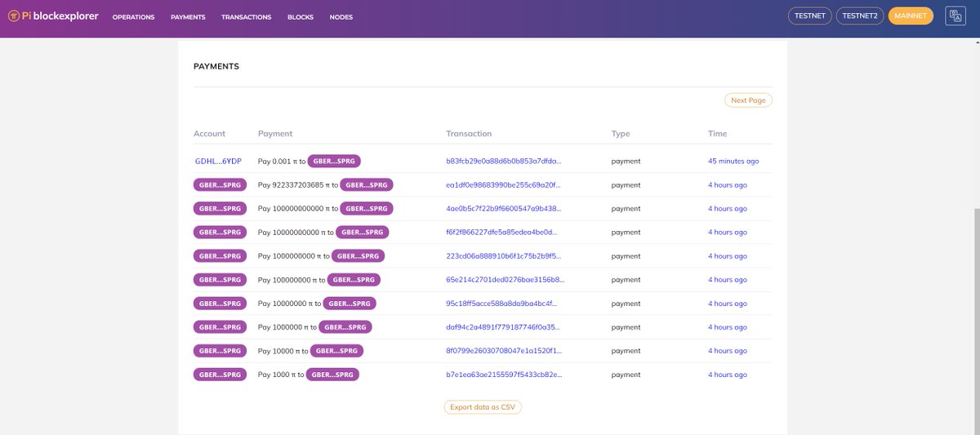Viewport: 980px width, 435px height.
Task: Click source account badge of 100000000 π row
Action: tap(220, 280)
